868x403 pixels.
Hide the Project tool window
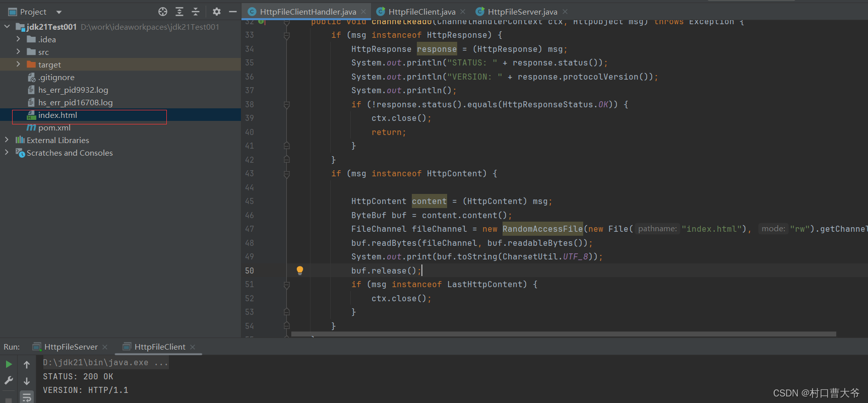pyautogui.click(x=232, y=12)
